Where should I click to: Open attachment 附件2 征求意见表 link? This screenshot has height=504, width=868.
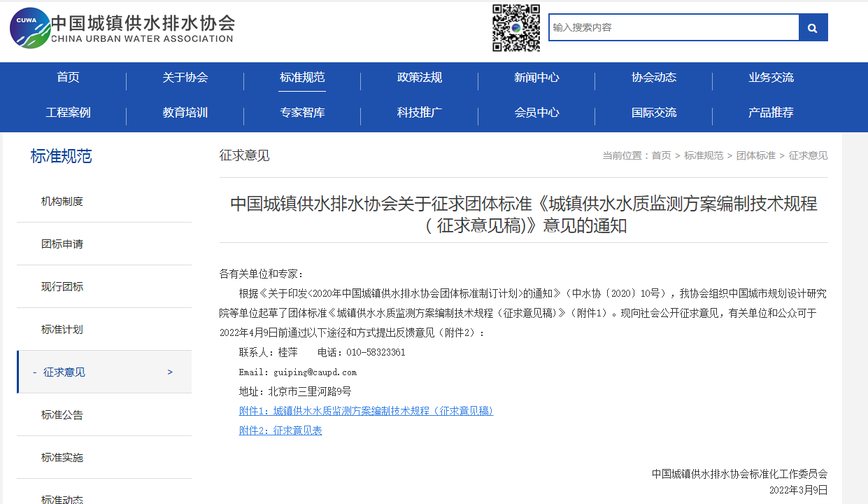(x=280, y=430)
